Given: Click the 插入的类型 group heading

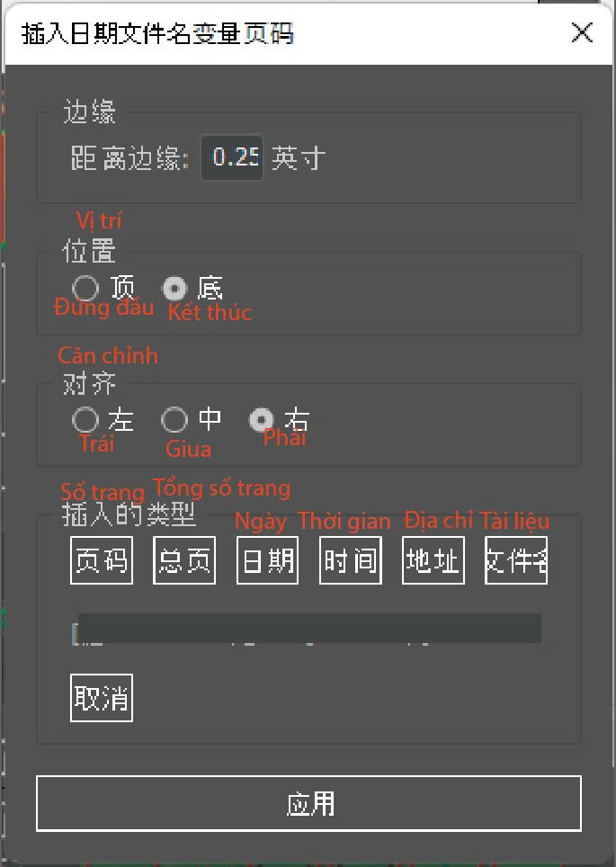Looking at the screenshot, I should click(129, 514).
